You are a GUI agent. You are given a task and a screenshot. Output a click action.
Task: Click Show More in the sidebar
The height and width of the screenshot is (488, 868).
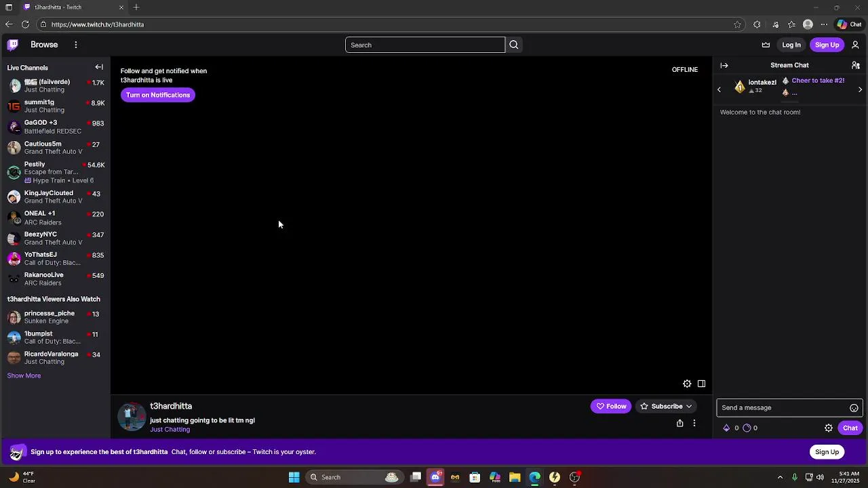pos(24,375)
